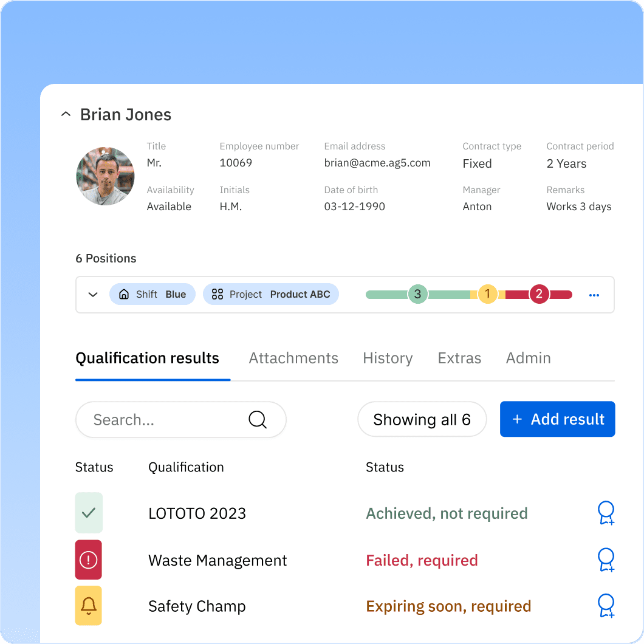Collapse the Brian Jones profile header

point(66,114)
